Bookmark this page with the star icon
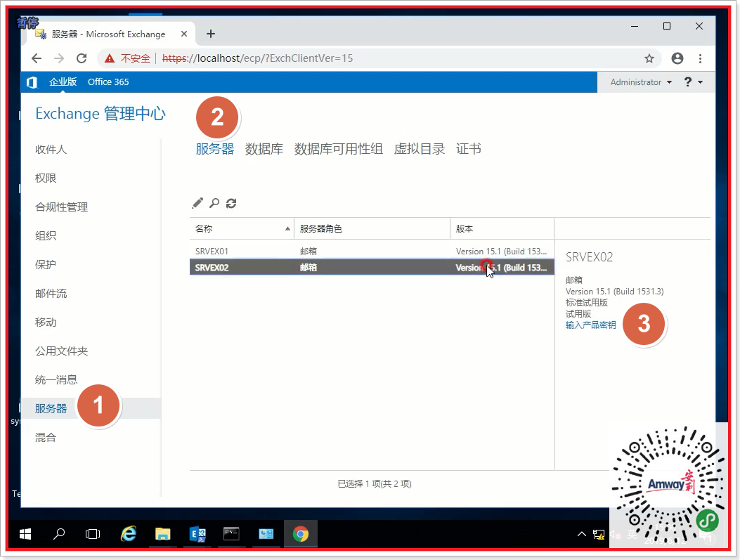 pos(649,58)
